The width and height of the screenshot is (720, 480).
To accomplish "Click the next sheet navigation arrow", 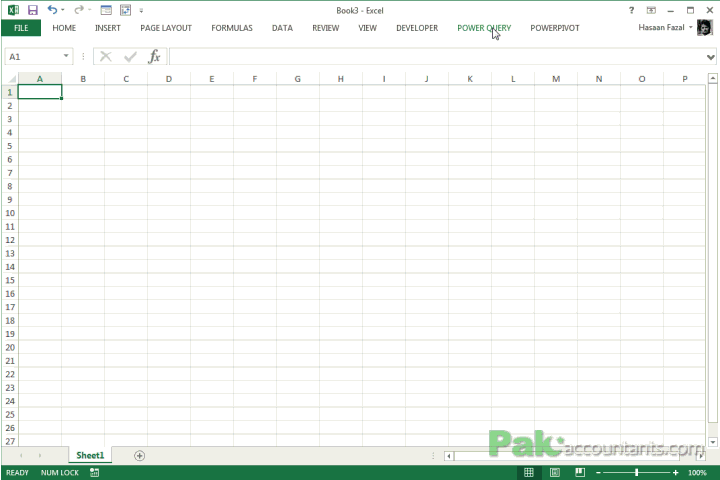I will point(40,456).
